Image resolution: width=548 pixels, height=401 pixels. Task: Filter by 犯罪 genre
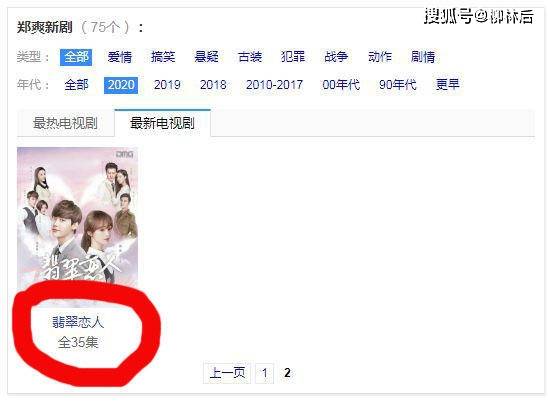pos(293,57)
